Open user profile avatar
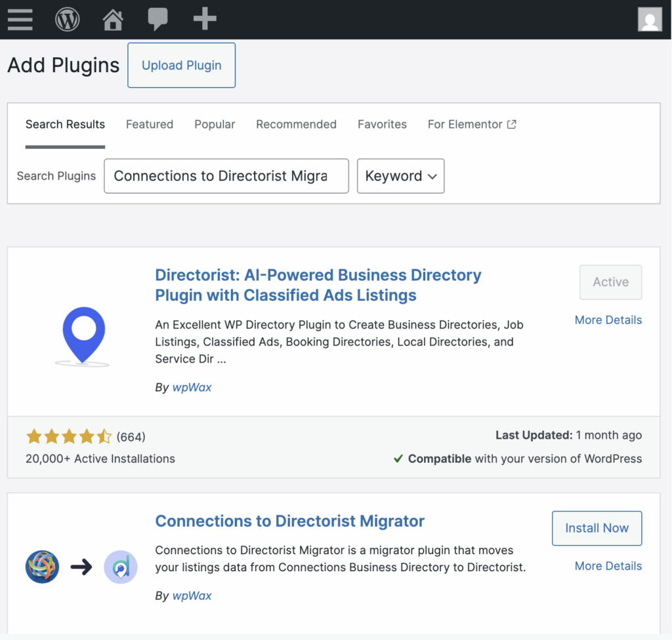This screenshot has height=640, width=672. tap(650, 19)
